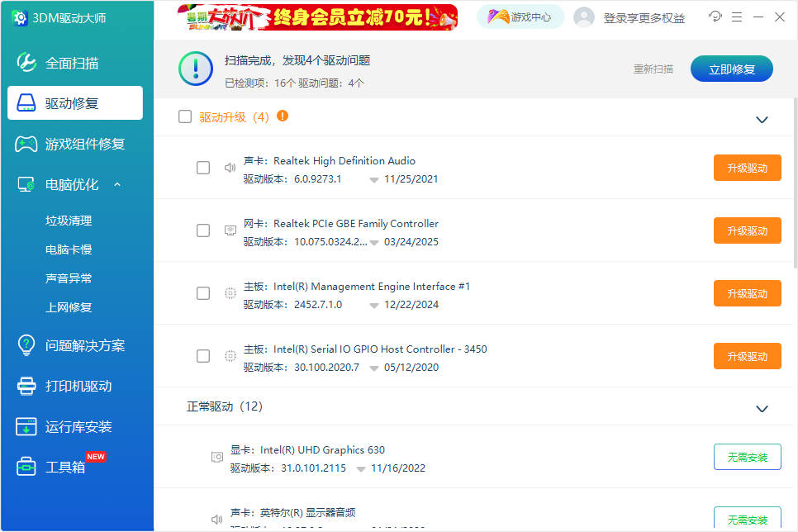Select 驱动修复 in the sidebar
This screenshot has width=798, height=532.
75,102
